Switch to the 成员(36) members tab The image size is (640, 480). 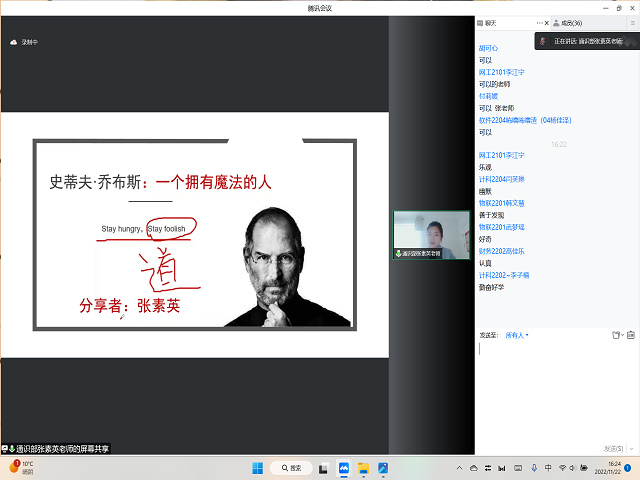tap(567, 23)
